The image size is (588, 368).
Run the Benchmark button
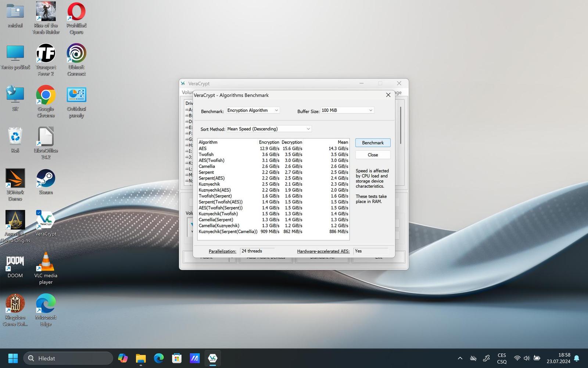(373, 143)
